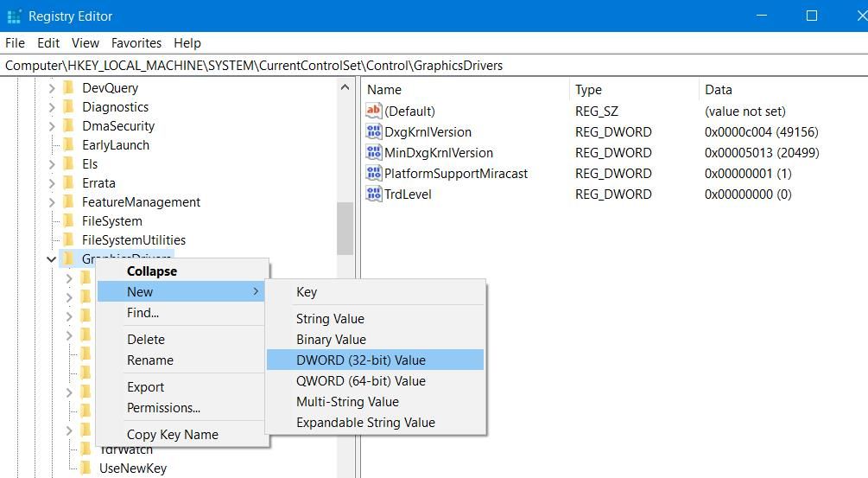Image resolution: width=868 pixels, height=478 pixels.
Task: Select the UseNewKey registry key
Action: coord(132,468)
